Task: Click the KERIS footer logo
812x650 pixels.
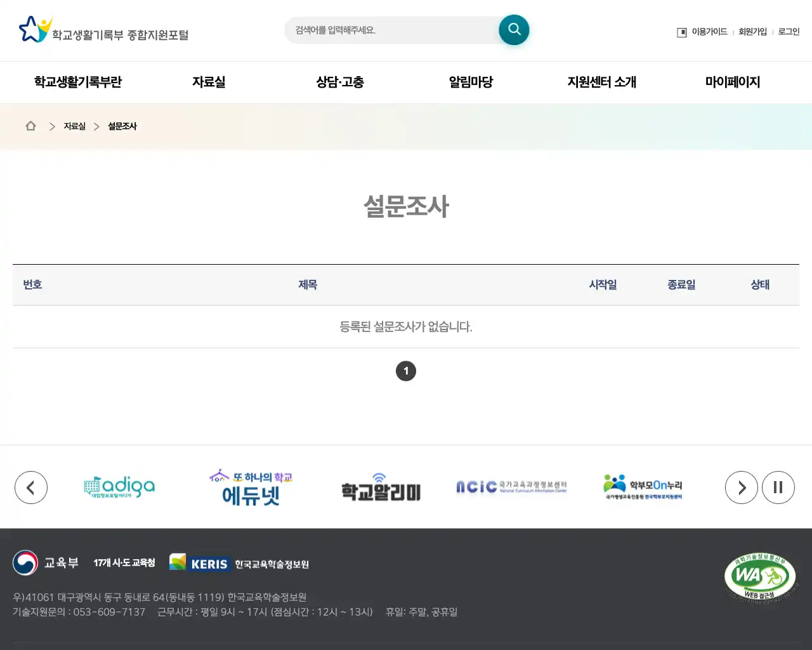Action: [239, 563]
